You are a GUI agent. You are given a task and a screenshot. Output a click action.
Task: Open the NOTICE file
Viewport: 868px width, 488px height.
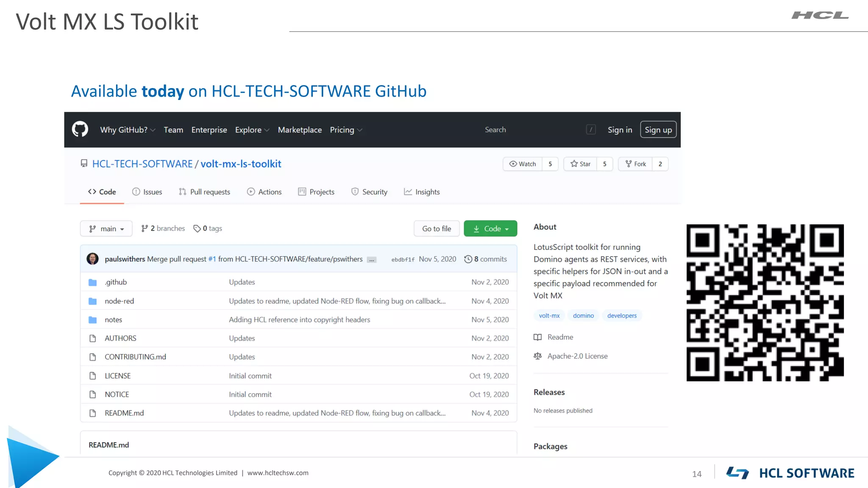(117, 394)
